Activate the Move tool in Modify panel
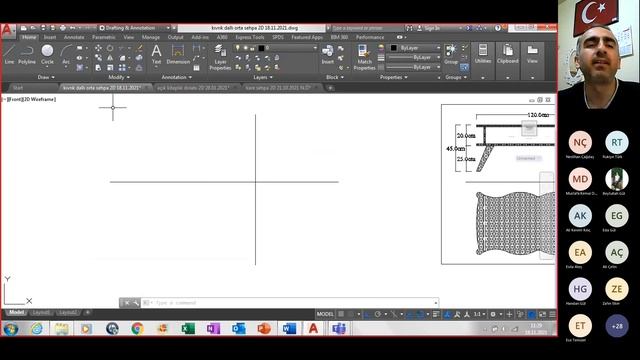The image size is (640, 360). point(98,48)
